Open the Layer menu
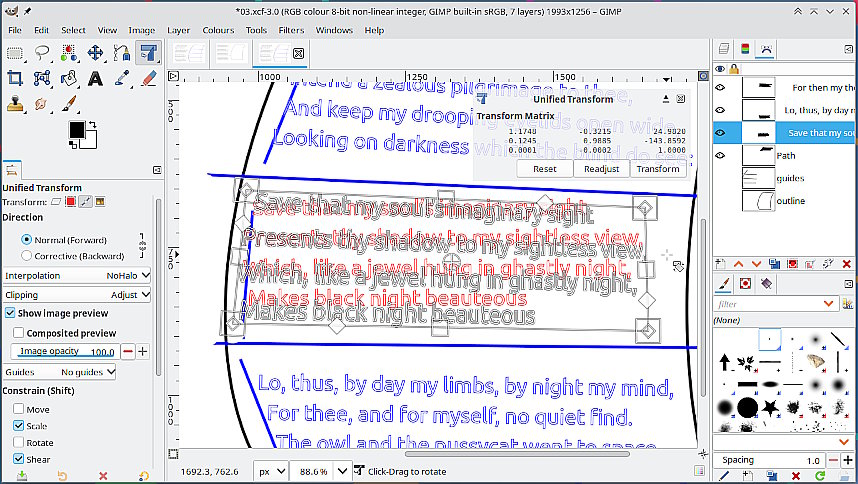The image size is (858, 484). (x=178, y=30)
